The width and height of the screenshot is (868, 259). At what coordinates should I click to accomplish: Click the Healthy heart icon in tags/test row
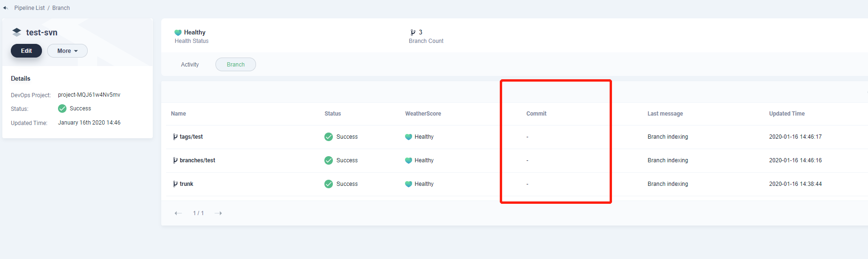tap(408, 137)
